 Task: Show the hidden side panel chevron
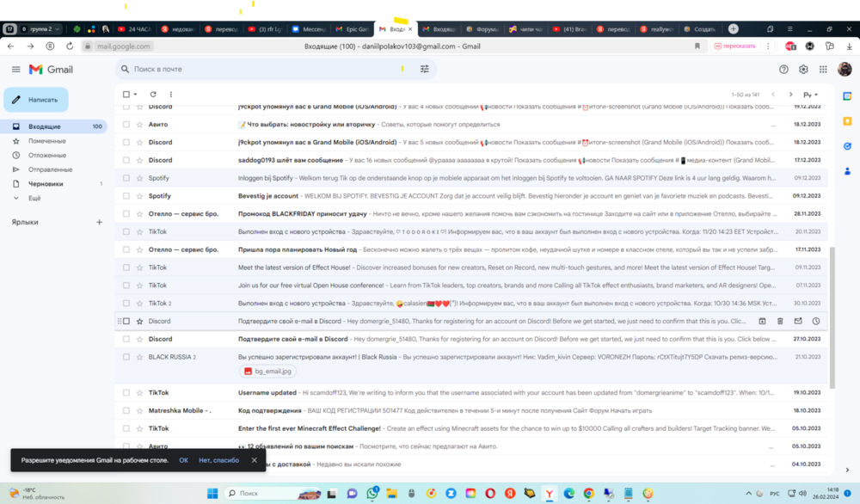[x=847, y=470]
